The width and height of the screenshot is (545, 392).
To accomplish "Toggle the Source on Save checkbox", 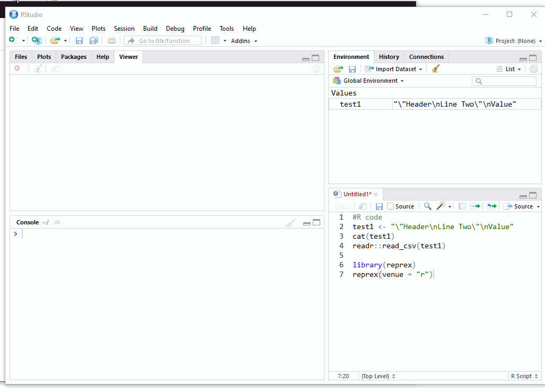I will pyautogui.click(x=391, y=206).
